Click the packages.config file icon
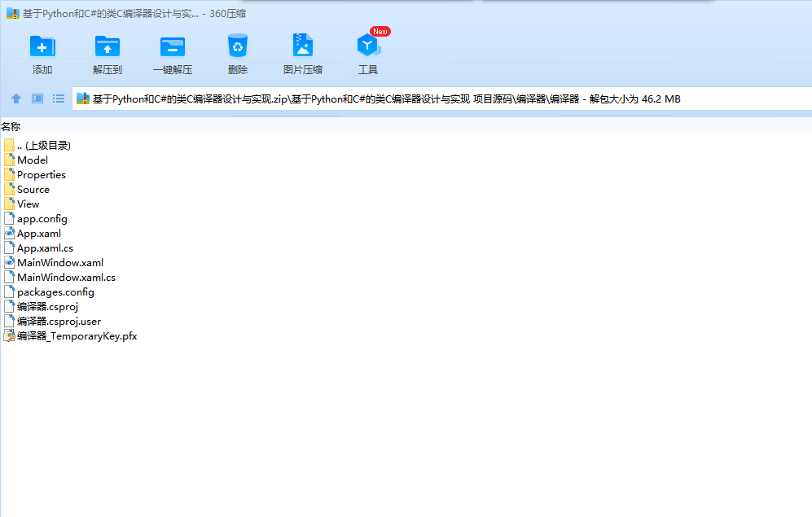 9,291
